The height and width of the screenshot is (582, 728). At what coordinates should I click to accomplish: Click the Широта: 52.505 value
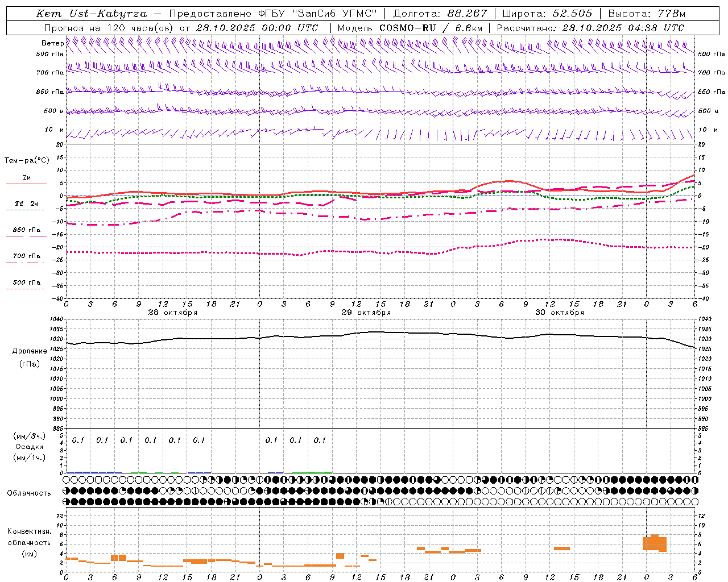(547, 14)
